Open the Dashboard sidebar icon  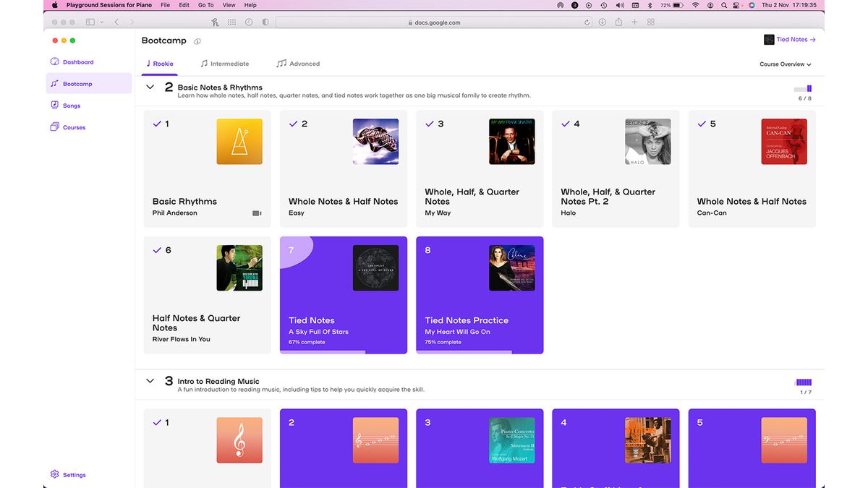54,62
